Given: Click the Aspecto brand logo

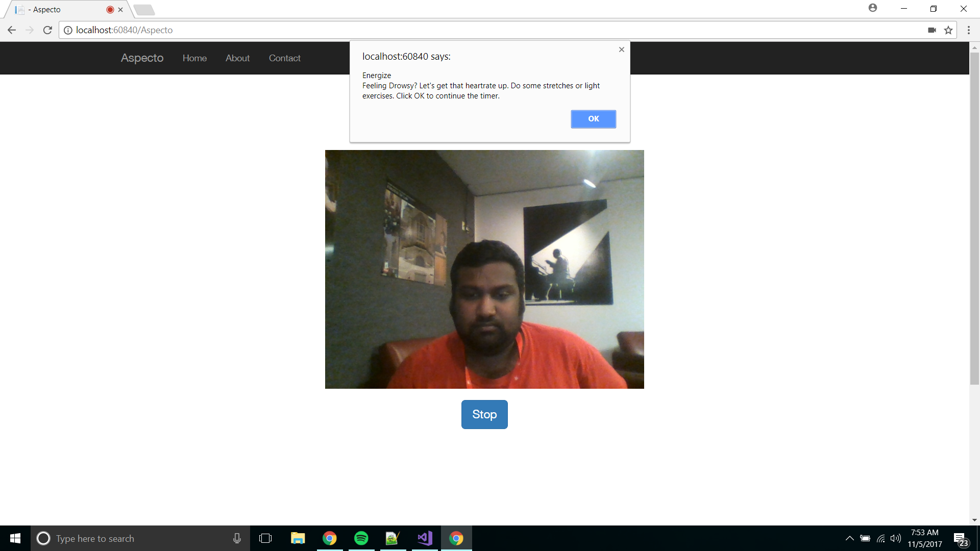Looking at the screenshot, I should point(142,58).
